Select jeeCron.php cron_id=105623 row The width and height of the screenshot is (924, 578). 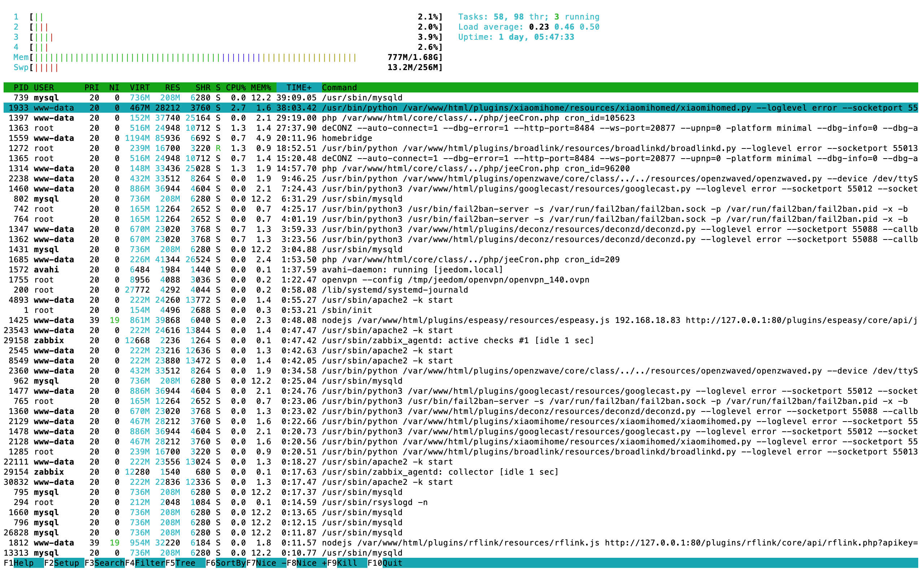click(x=461, y=118)
